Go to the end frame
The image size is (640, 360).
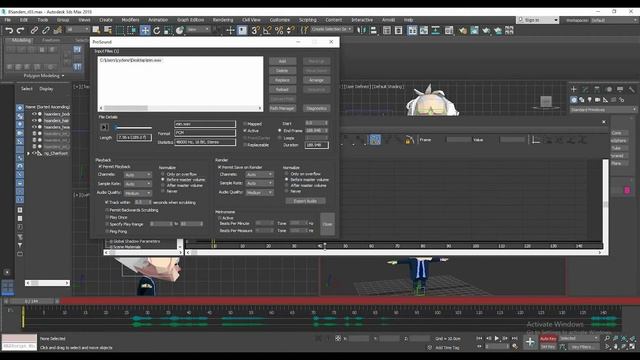[x=515, y=338]
